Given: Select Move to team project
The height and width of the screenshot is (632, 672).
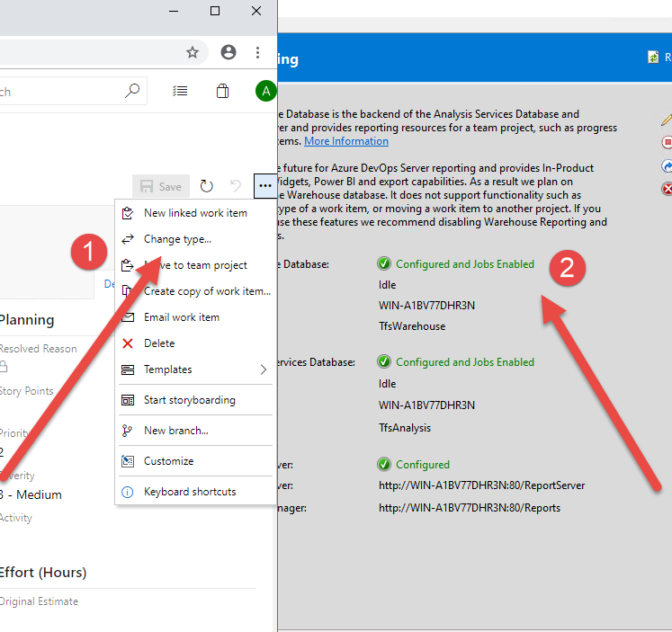Looking at the screenshot, I should (x=195, y=265).
